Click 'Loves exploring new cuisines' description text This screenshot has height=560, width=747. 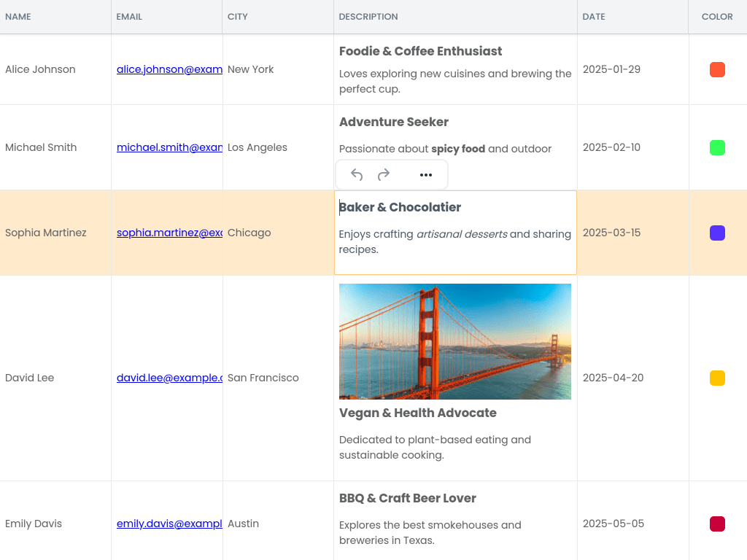point(455,82)
